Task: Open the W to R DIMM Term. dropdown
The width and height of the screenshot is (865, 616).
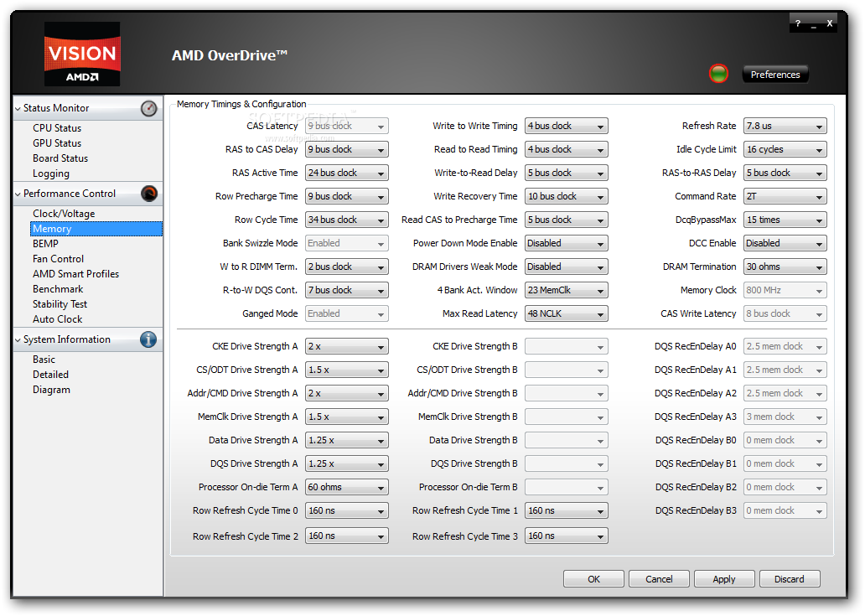Action: pos(346,267)
